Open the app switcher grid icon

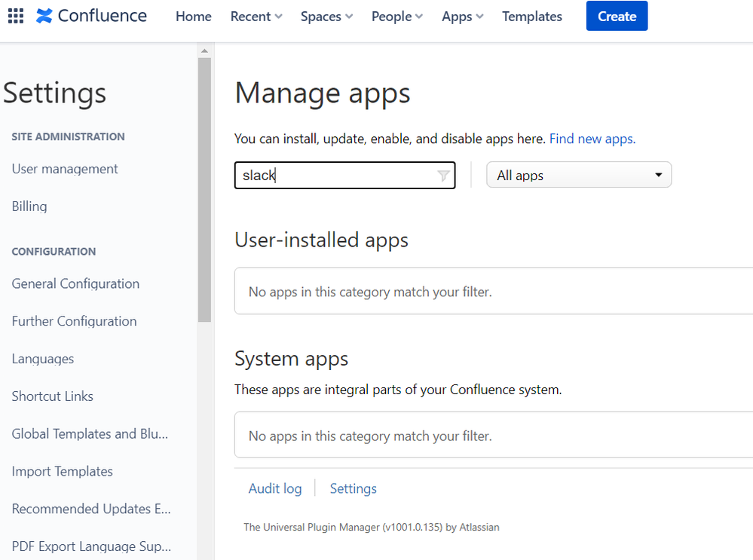point(16,16)
